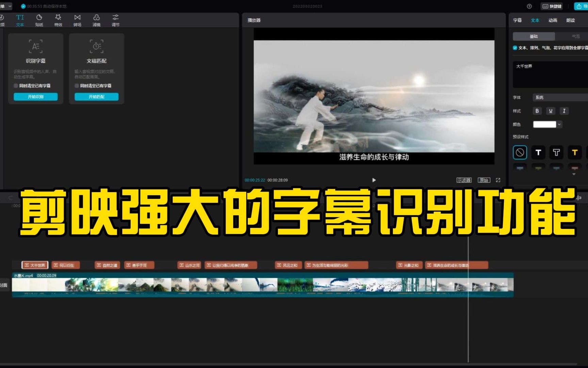The height and width of the screenshot is (368, 588).
Task: Check 同时清空已有字幕 under 文稿匹配
Action: coord(77,86)
